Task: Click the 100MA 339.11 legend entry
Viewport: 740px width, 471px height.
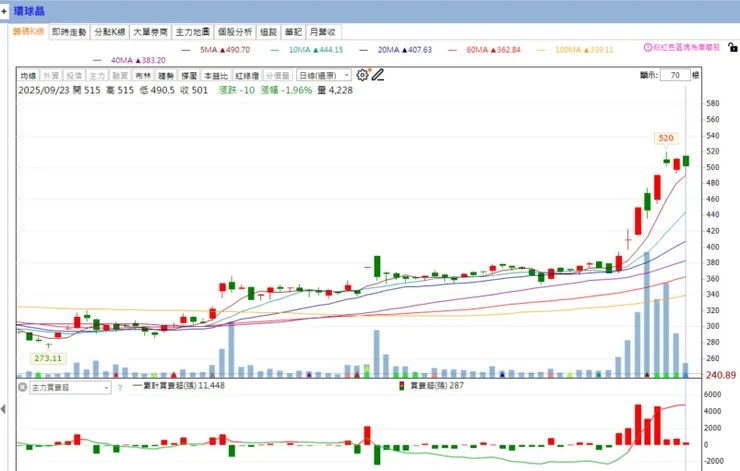Action: click(575, 50)
